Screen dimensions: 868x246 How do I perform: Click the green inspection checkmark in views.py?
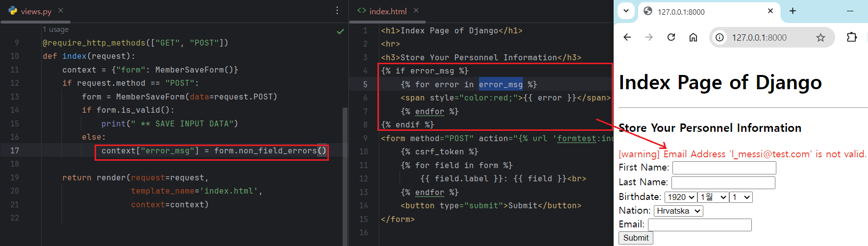[x=340, y=31]
